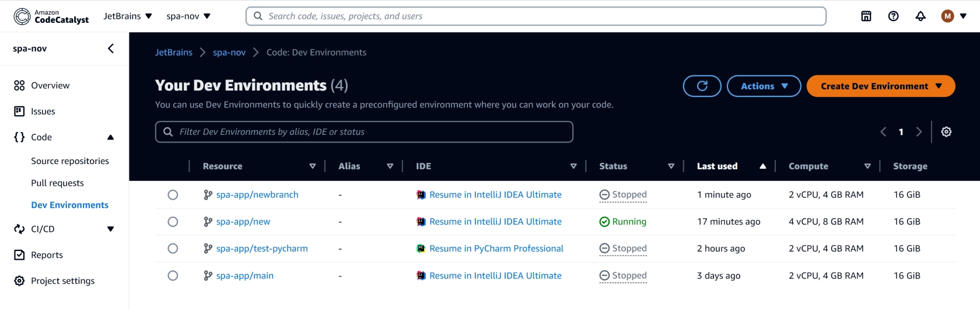Click the Stopped status of spa-app/main
Viewport: 980px width, 310px height.
click(x=623, y=276)
